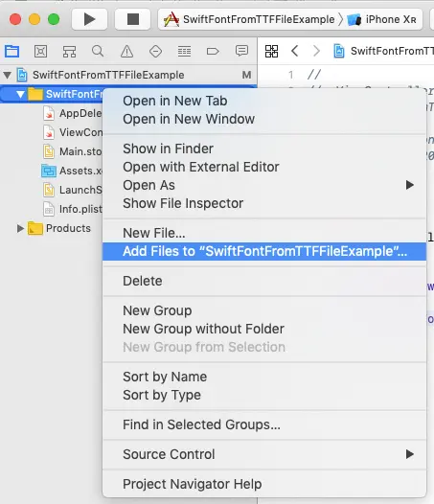Click the yellow minimize window button
Viewport: 434px width, 504px height.
34,19
